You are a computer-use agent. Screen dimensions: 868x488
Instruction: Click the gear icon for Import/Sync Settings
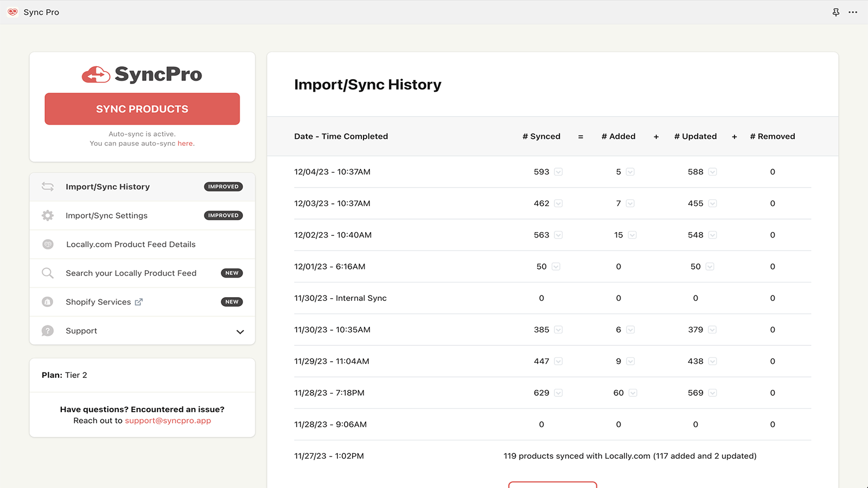(48, 216)
